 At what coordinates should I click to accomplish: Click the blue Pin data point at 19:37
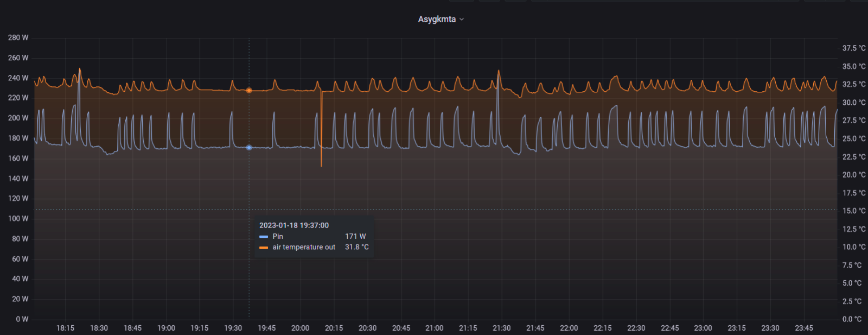point(249,148)
